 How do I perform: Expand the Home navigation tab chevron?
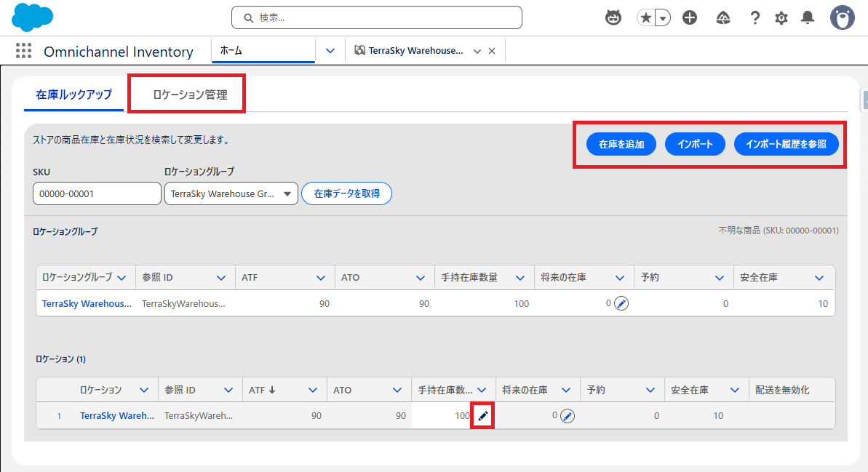330,51
